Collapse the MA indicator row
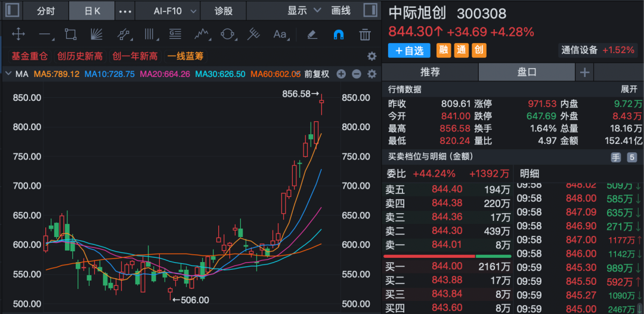The width and height of the screenshot is (644, 314). (8, 74)
